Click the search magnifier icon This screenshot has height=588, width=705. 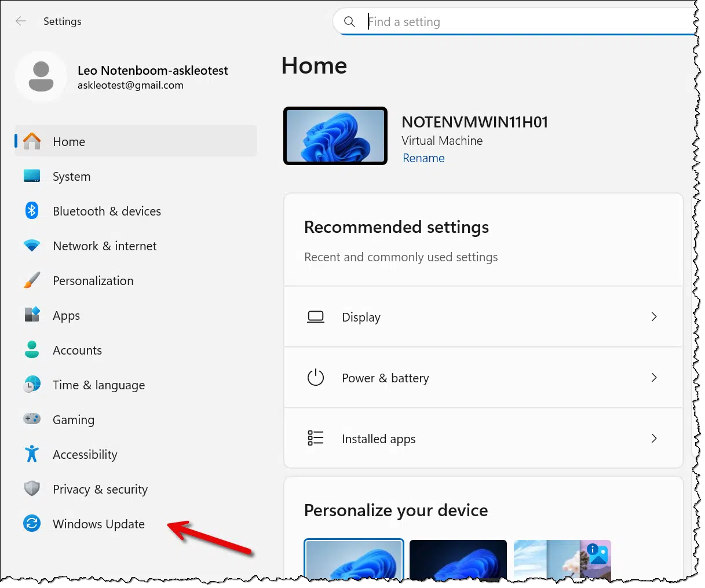coord(349,22)
